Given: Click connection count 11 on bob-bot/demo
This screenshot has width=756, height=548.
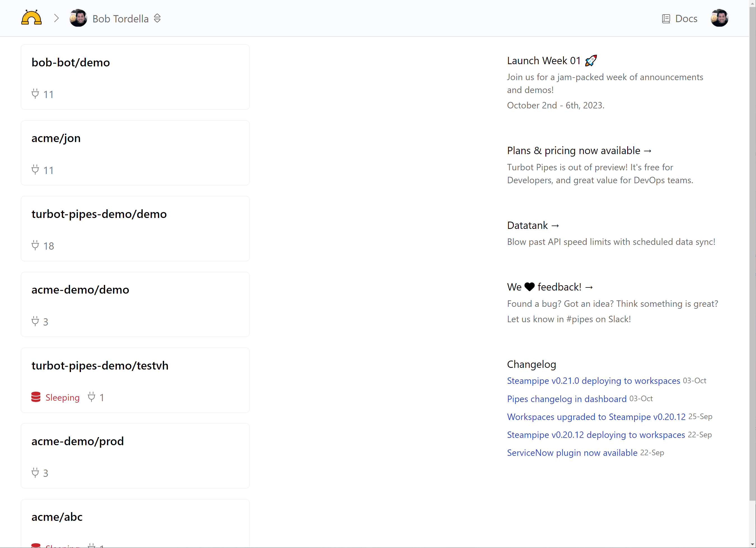Looking at the screenshot, I should coord(48,94).
